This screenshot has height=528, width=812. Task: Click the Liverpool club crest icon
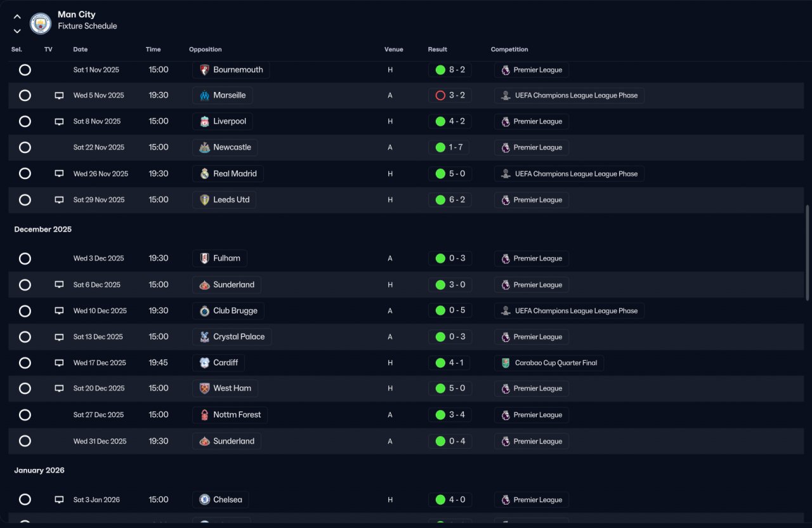(x=204, y=121)
